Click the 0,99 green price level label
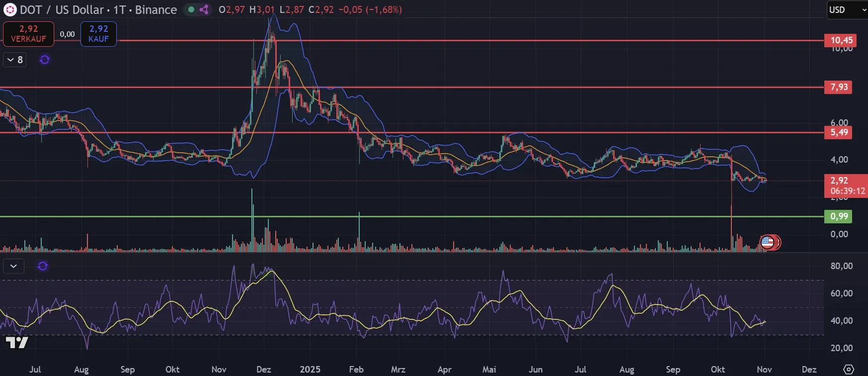868x376 pixels. [x=838, y=216]
